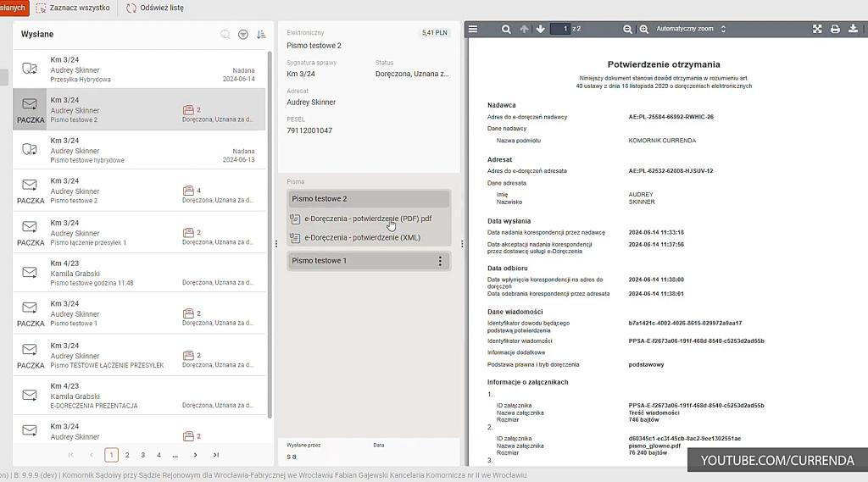
Task: Download the PDF confirmation file
Action: (x=853, y=29)
